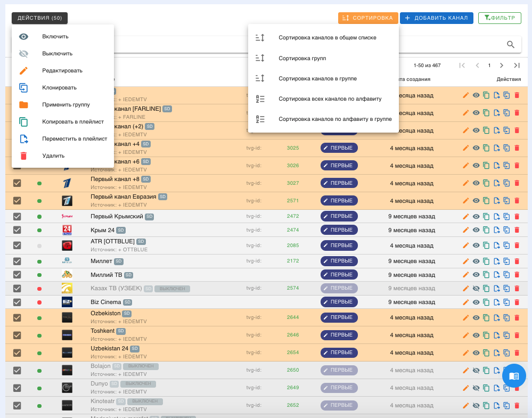
Task: Click the search magnifier icon
Action: point(510,45)
